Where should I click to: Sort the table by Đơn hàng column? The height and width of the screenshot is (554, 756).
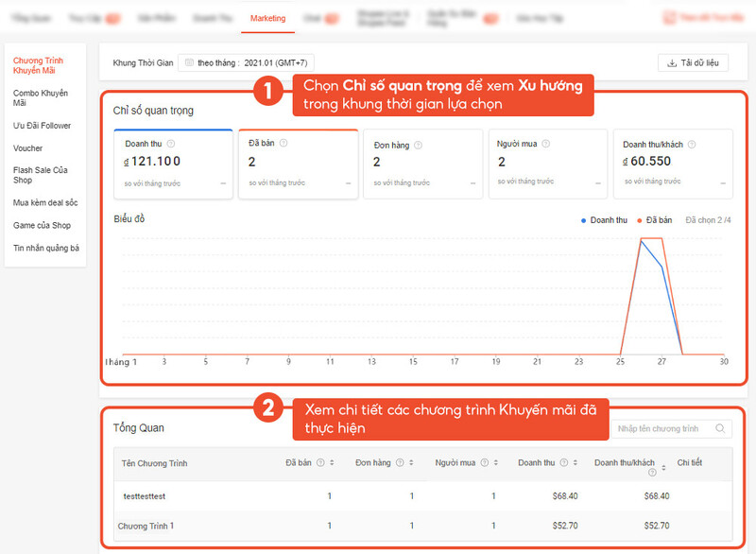[x=410, y=462]
